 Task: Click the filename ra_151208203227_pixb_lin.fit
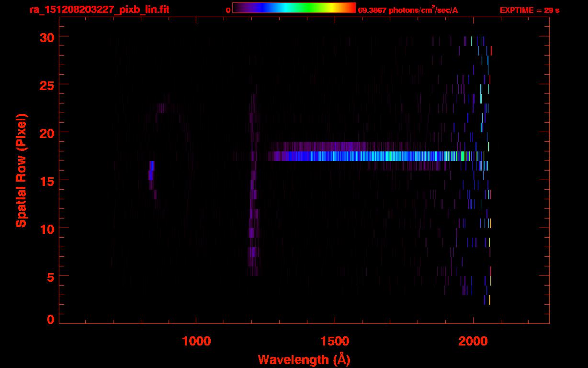[x=99, y=10]
